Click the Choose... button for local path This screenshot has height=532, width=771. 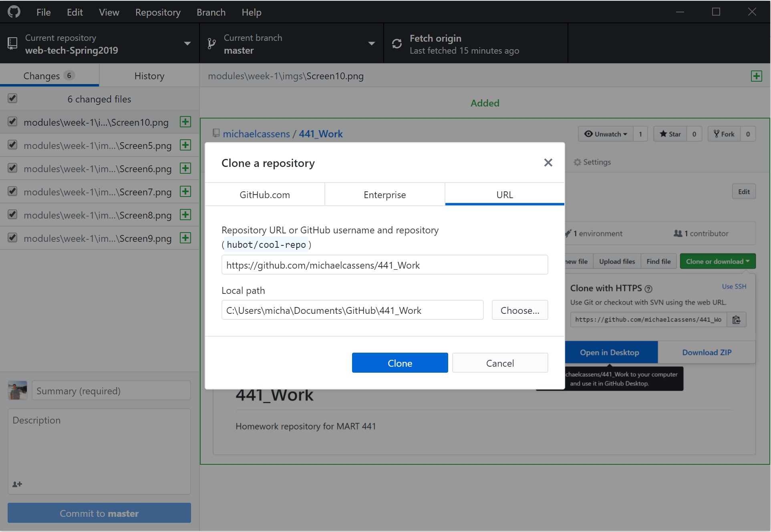tap(520, 310)
